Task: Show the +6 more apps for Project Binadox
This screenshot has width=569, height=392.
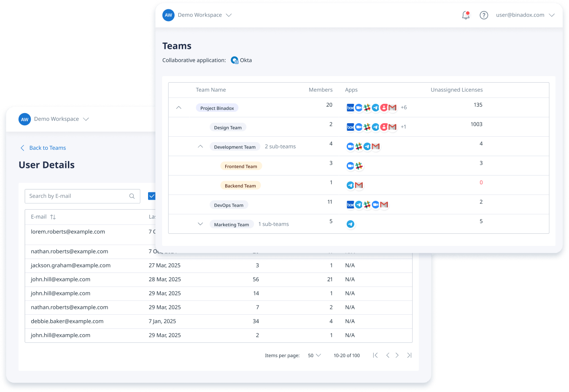Action: point(404,108)
